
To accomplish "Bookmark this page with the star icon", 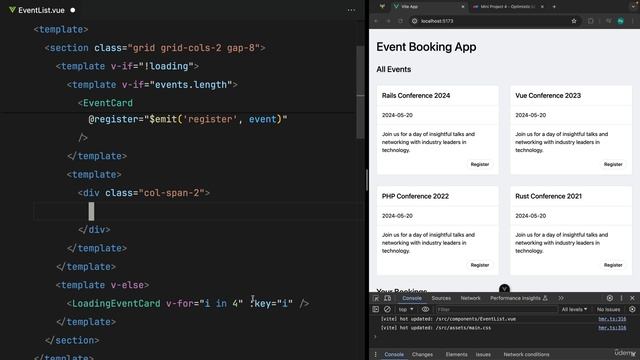I will [573, 21].
